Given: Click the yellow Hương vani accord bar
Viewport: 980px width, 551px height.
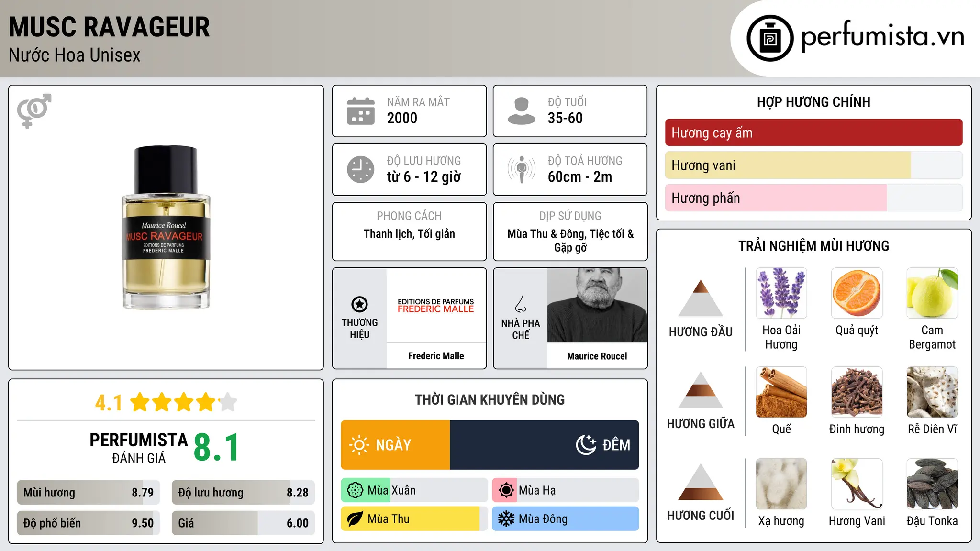Looking at the screenshot, I should click(x=814, y=165).
